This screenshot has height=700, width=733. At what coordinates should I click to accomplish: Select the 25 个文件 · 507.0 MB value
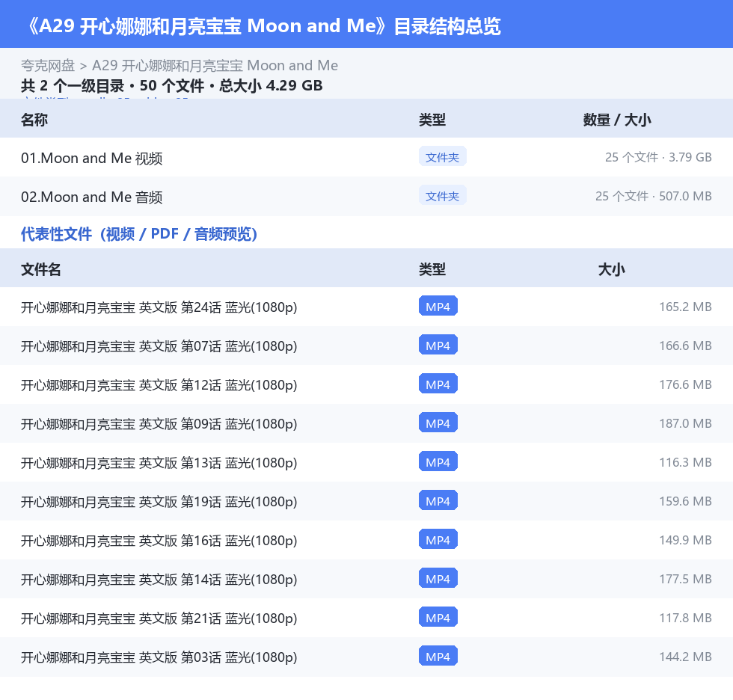(x=654, y=196)
